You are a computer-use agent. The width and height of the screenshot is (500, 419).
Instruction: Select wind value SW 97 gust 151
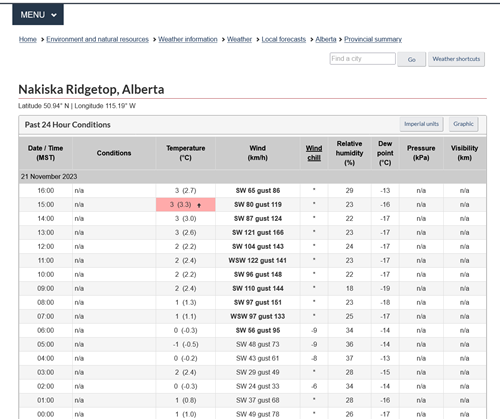pyautogui.click(x=258, y=303)
